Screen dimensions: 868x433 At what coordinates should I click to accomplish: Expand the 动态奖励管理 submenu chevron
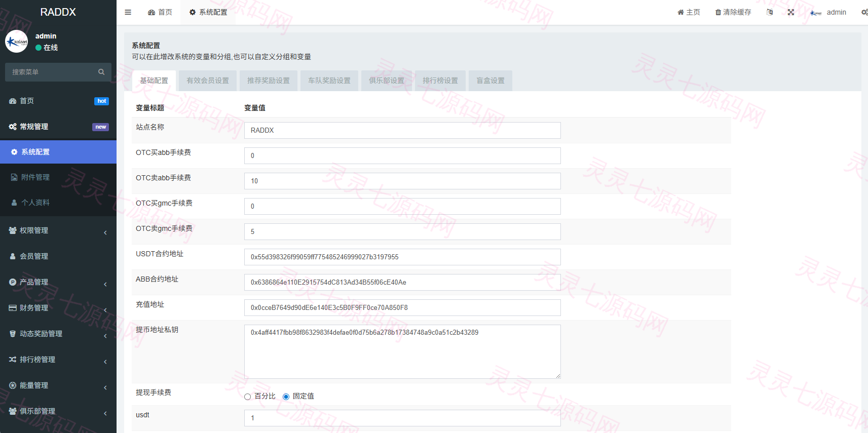[x=105, y=336]
